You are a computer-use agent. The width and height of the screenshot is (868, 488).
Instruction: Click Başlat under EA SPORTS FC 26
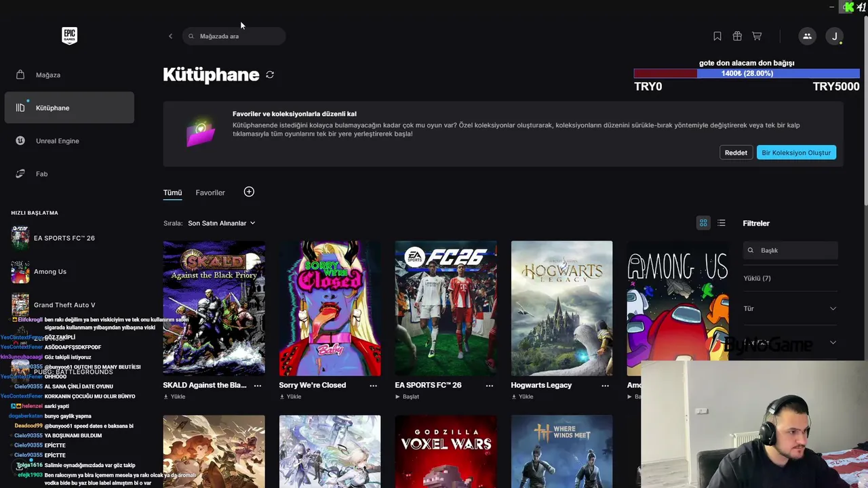point(407,396)
